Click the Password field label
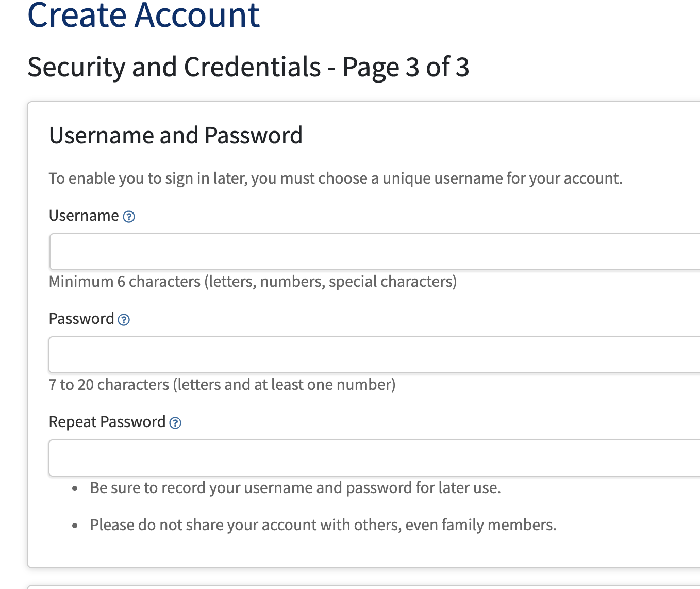 [81, 319]
